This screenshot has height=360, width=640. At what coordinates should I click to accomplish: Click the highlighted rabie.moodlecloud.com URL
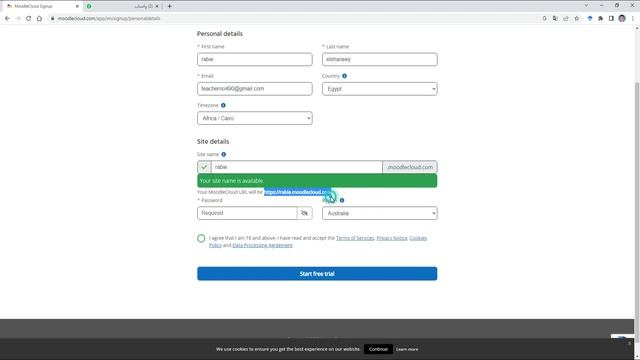click(298, 192)
